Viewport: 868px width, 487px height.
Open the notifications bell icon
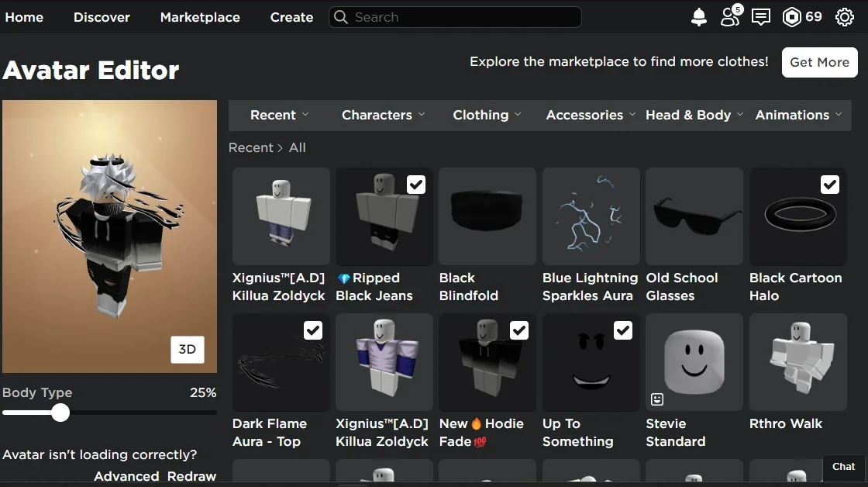click(699, 17)
